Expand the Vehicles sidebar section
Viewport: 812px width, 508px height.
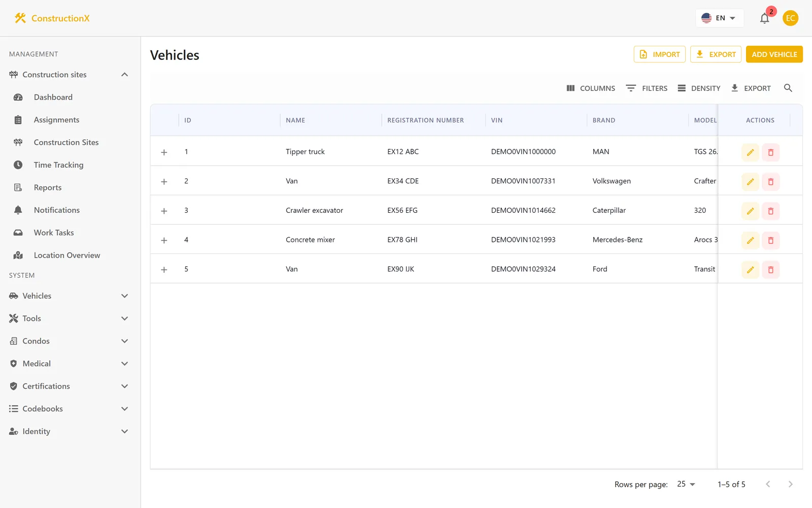click(70, 296)
